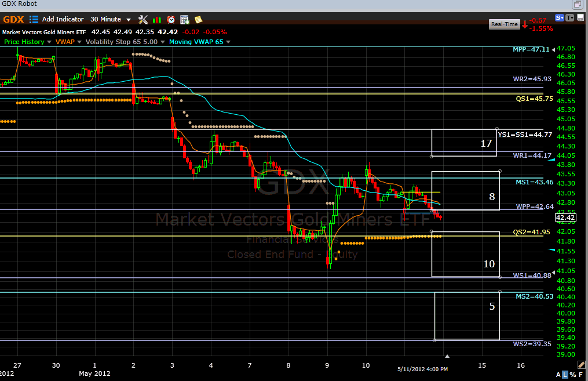Click the calculator with plus icon
Screen dimensions: 588x381
[x=184, y=20]
